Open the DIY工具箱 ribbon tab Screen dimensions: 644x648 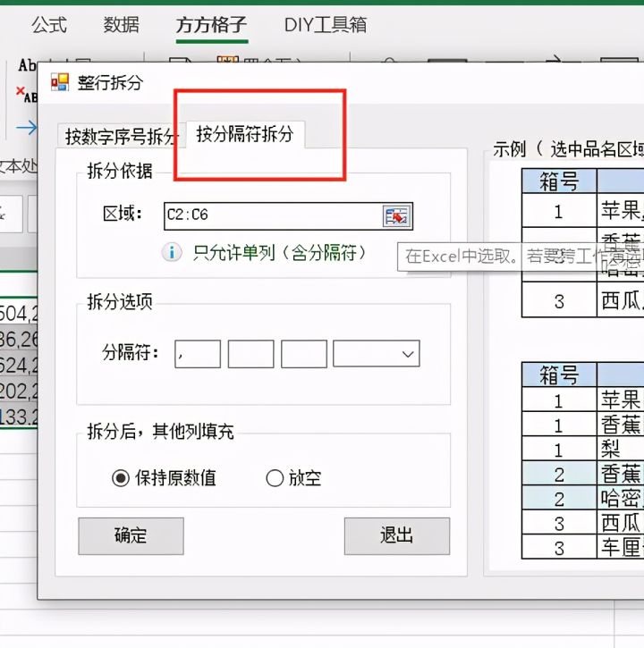[x=325, y=25]
